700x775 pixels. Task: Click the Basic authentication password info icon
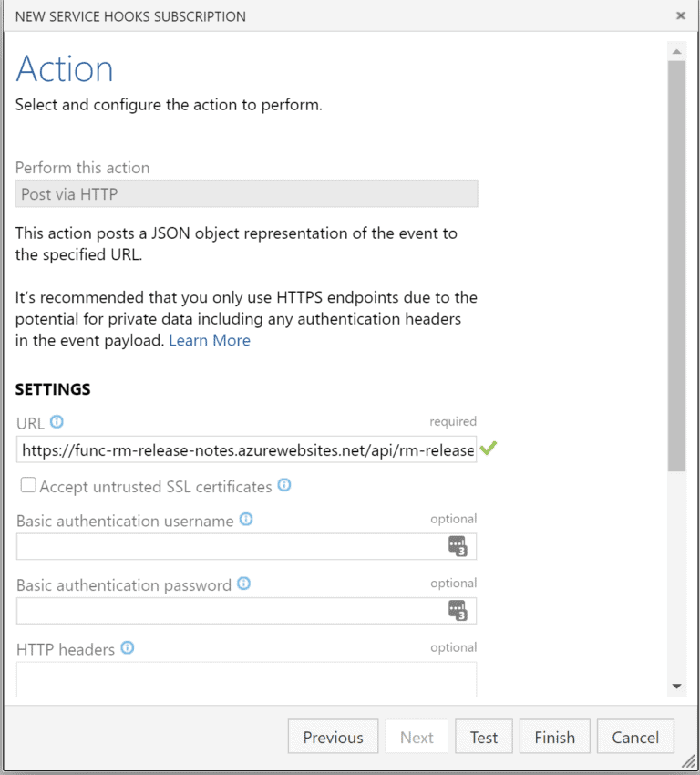(x=243, y=584)
